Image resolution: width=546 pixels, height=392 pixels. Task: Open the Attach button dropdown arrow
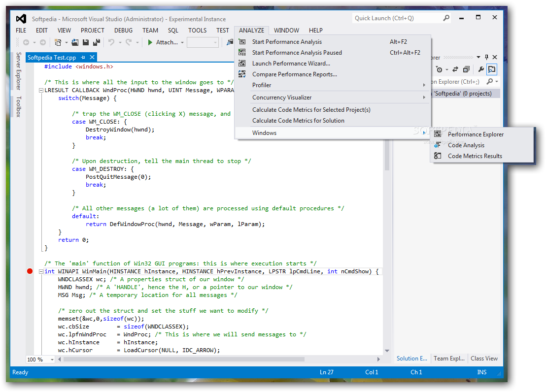click(x=182, y=42)
